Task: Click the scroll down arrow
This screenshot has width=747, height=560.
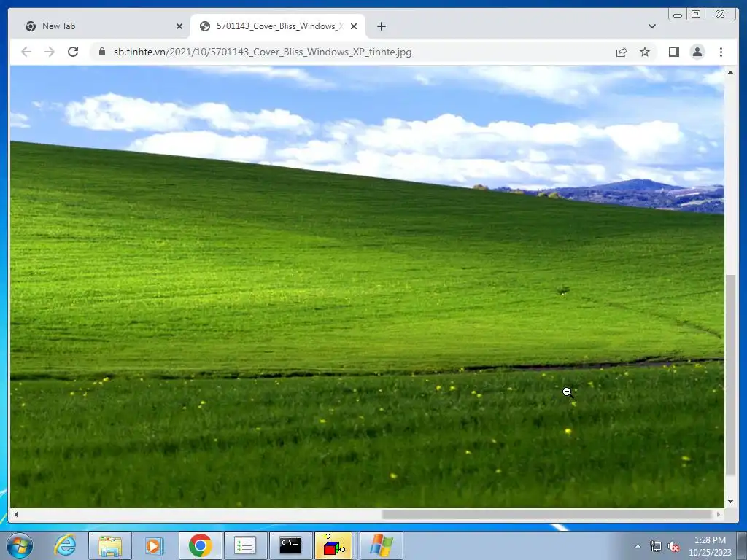Action: pos(730,502)
